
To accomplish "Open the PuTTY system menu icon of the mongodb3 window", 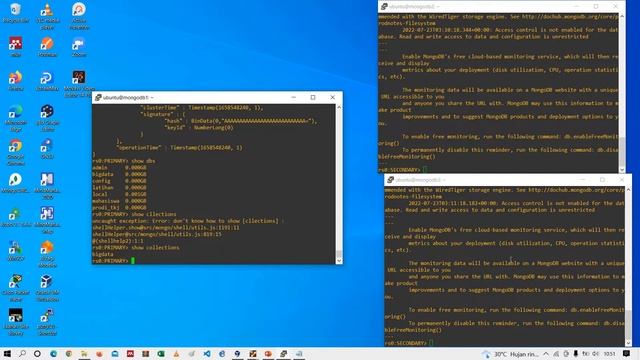I will point(390,180).
